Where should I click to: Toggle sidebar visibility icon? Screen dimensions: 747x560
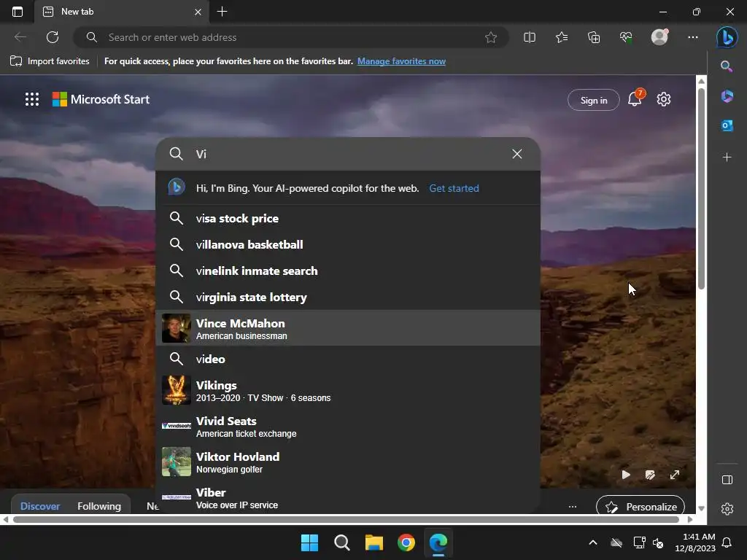(727, 480)
